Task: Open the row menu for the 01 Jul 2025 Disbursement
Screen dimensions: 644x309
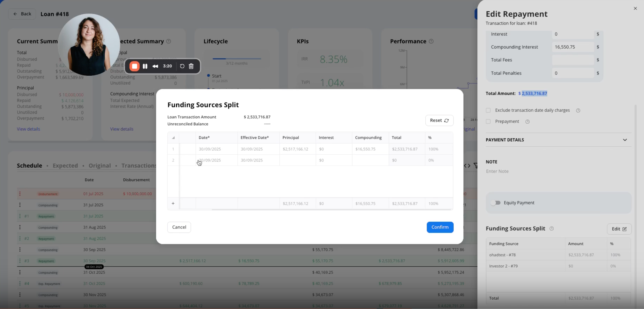Action: point(20,194)
